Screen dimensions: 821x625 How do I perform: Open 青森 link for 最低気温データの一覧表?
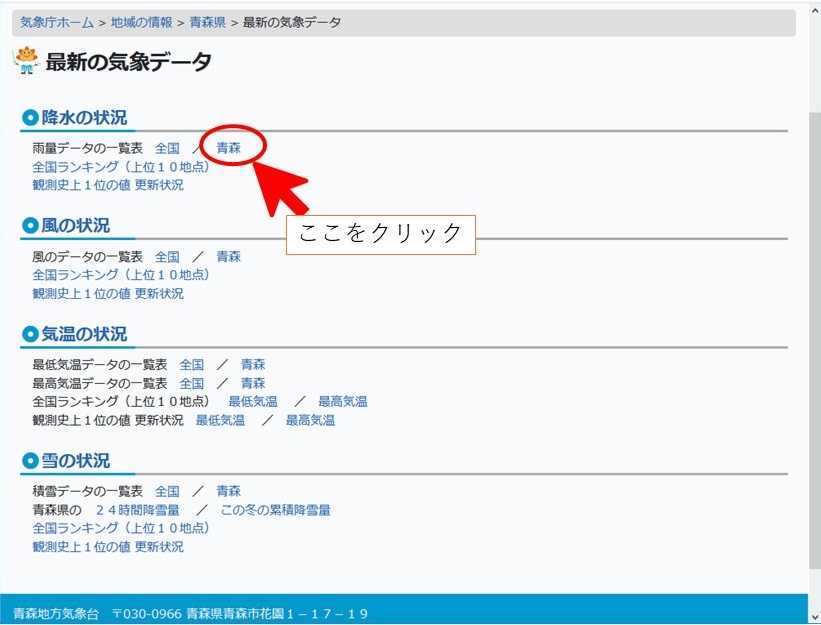coord(253,364)
